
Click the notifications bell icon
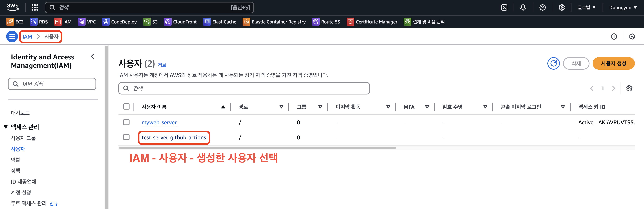coord(523,7)
